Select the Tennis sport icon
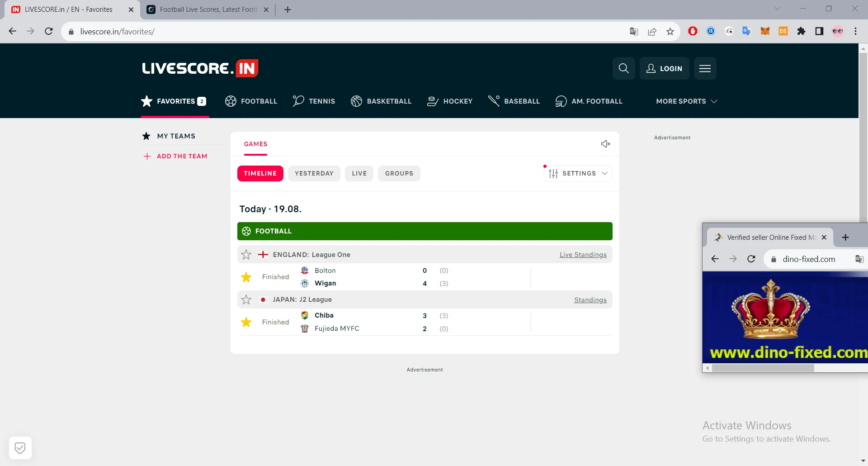Screen dimensions: 868x466 [x=298, y=101]
